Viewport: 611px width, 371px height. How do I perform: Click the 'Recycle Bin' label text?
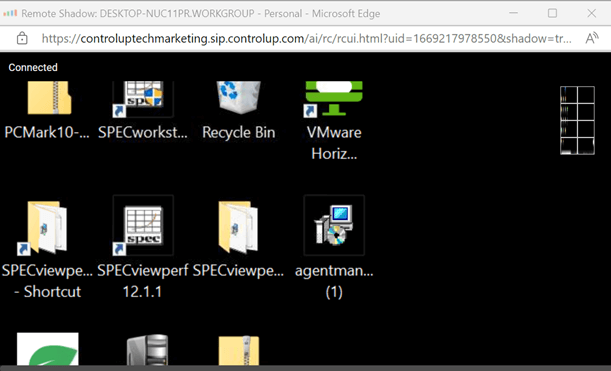(x=238, y=132)
